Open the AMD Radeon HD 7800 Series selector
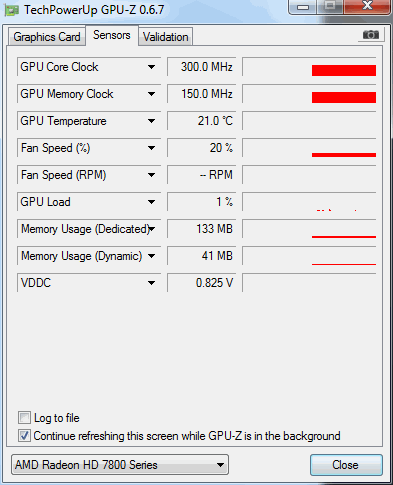 tap(120, 465)
